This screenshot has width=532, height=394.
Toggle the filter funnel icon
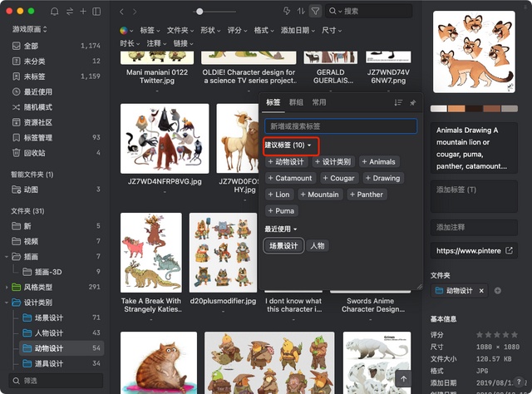click(315, 11)
